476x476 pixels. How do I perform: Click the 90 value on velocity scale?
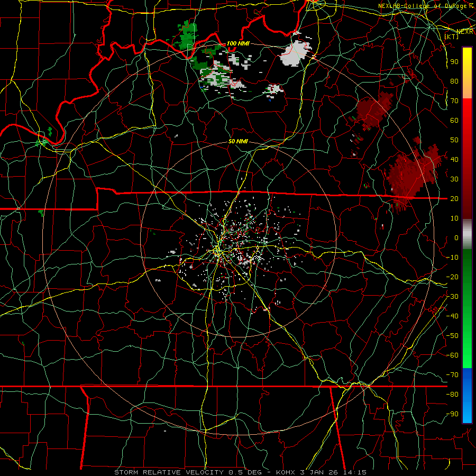click(454, 62)
